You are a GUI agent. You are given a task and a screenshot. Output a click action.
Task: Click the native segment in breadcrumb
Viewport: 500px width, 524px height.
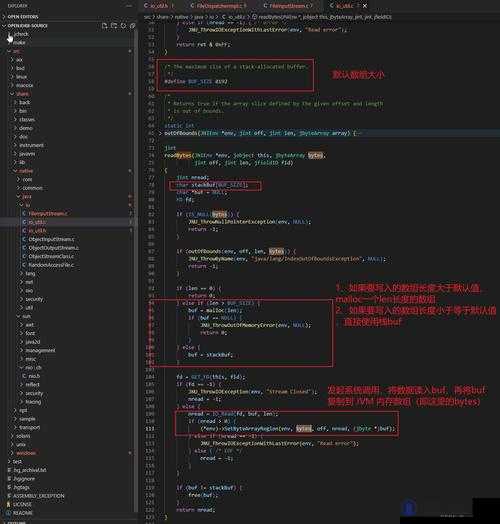point(181,16)
